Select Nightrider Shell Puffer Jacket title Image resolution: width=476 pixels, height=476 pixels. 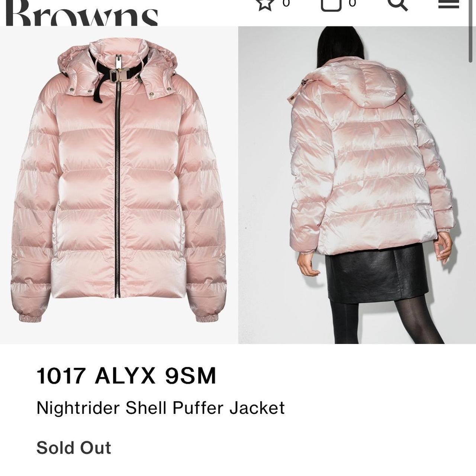point(160,408)
